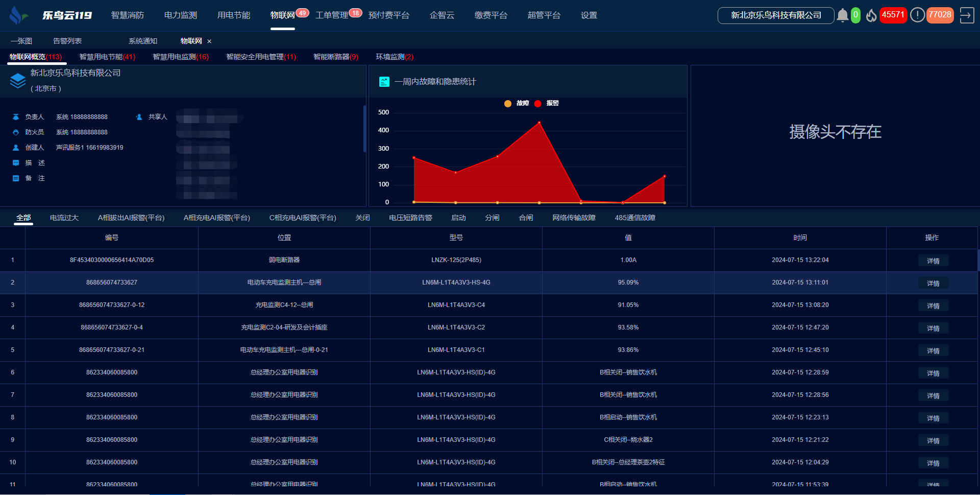Open the 新北京乐鸟科技有限公司 company selector

coord(776,15)
